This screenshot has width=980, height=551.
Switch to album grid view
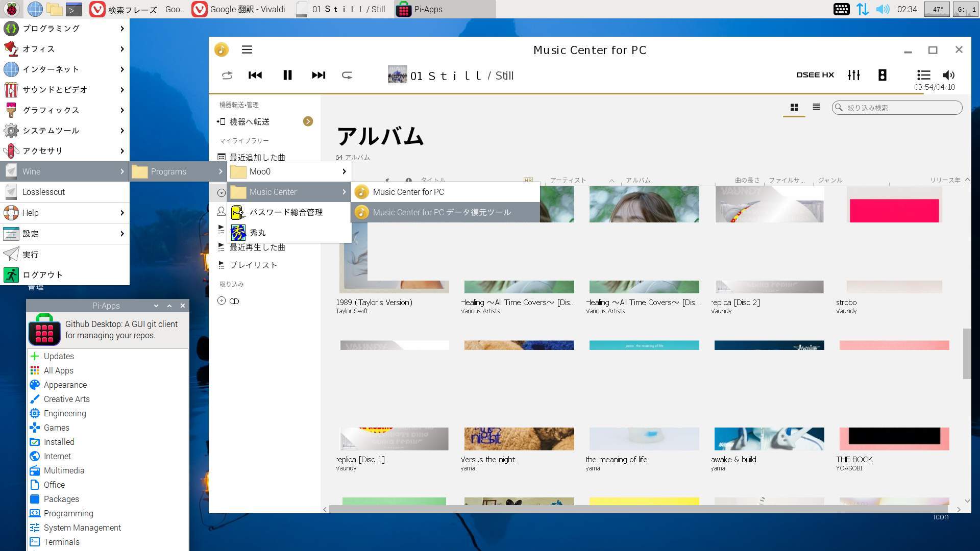[x=794, y=107]
